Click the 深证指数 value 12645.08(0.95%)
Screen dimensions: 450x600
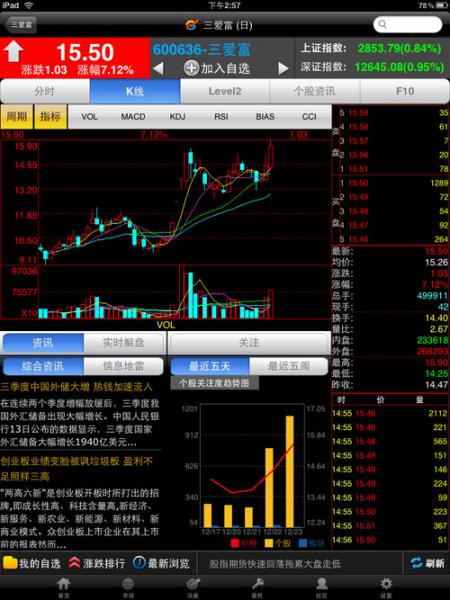[399, 67]
